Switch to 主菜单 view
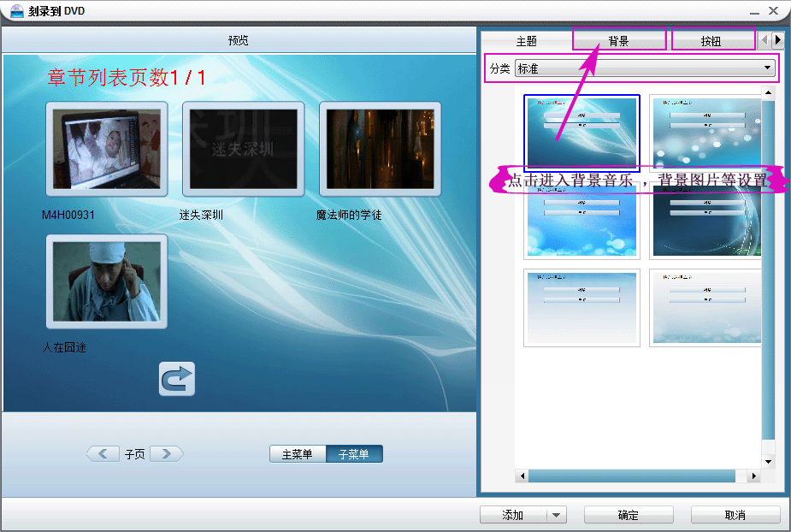Viewport: 791px width, 532px height. coord(298,453)
